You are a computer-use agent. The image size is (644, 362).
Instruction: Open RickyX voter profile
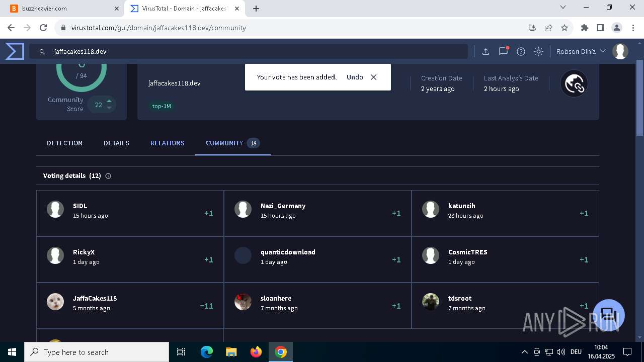[84, 252]
